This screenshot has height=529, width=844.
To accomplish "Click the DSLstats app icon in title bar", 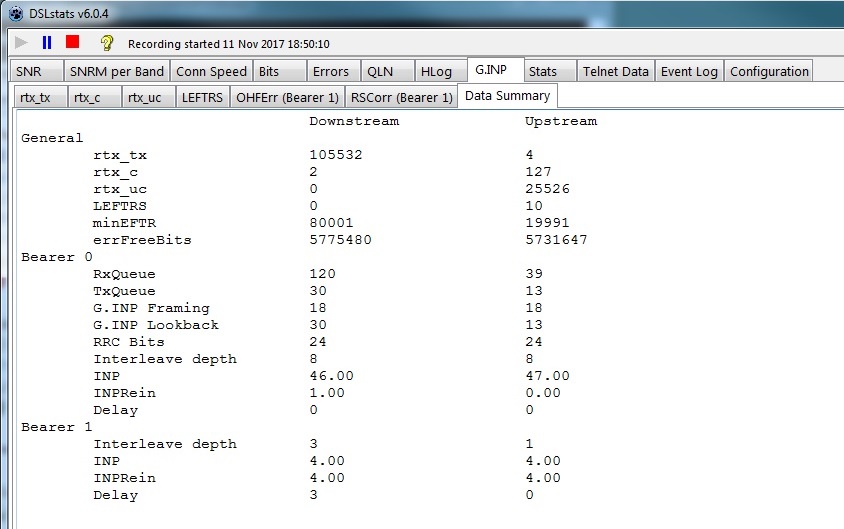I will coord(16,13).
